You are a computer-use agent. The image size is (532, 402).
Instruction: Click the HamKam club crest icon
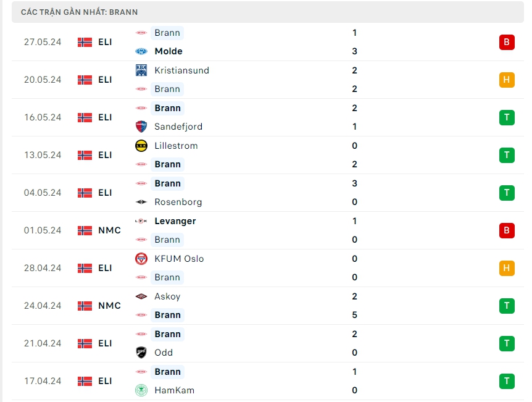pos(141,390)
